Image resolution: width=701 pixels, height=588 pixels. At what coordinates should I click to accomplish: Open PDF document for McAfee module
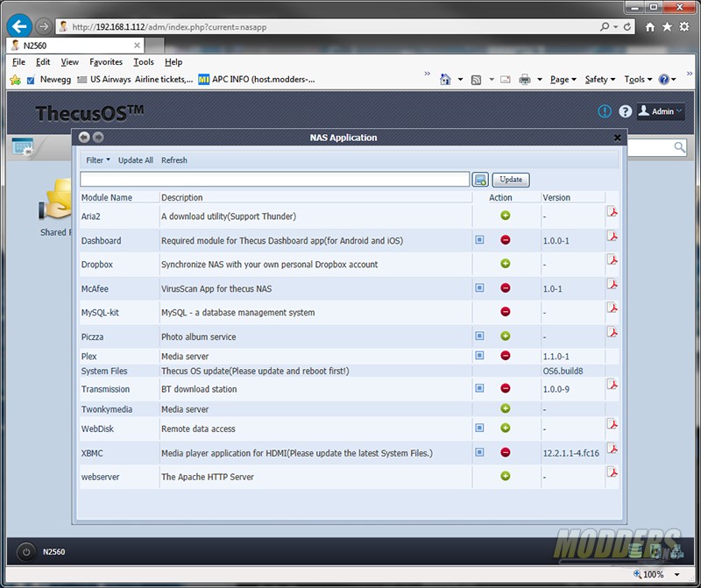(x=612, y=284)
